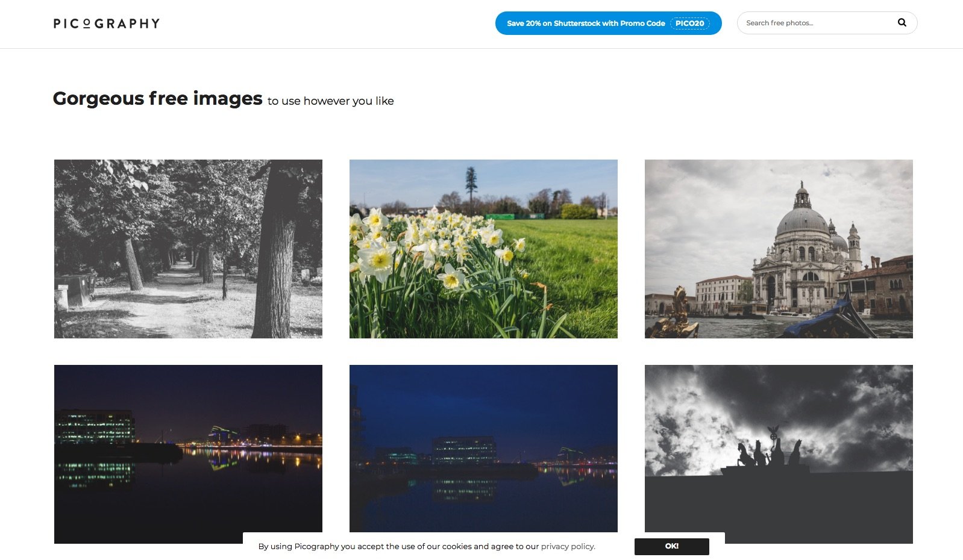Open the privacy policy link
The image size is (963, 560).
point(568,547)
